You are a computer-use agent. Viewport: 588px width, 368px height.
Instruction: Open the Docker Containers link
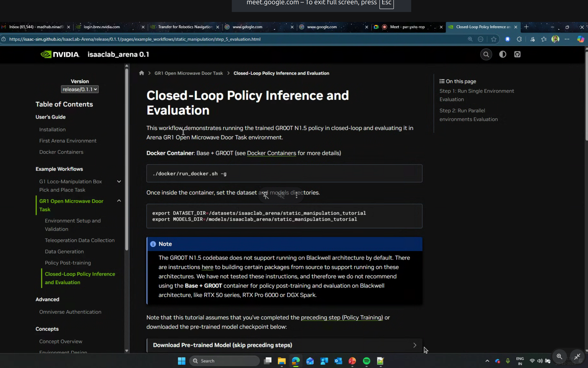[x=271, y=153]
